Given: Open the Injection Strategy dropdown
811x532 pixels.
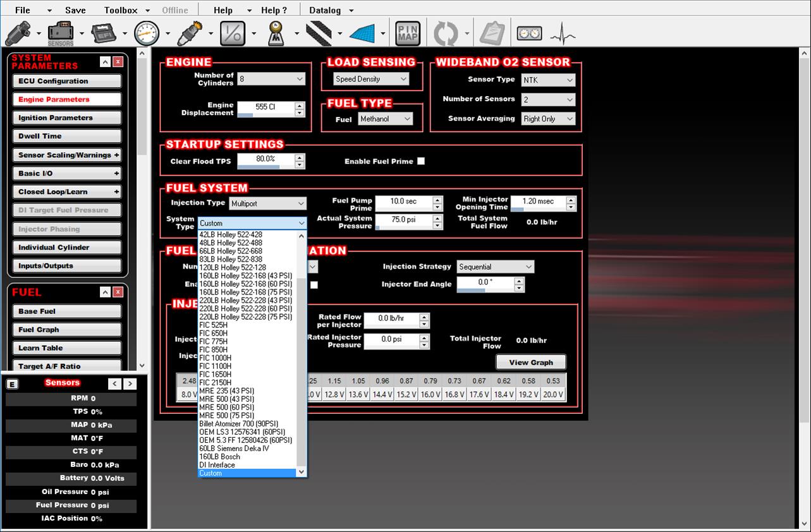Looking at the screenshot, I should (x=496, y=267).
